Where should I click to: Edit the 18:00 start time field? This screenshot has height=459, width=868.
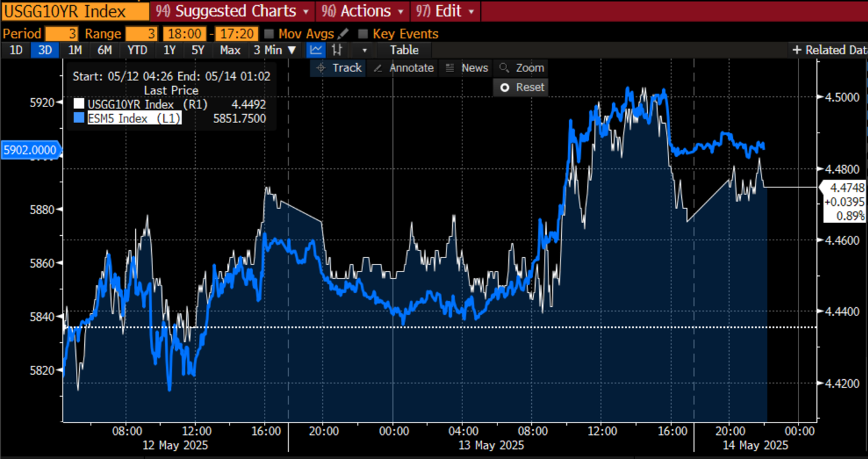click(x=184, y=34)
